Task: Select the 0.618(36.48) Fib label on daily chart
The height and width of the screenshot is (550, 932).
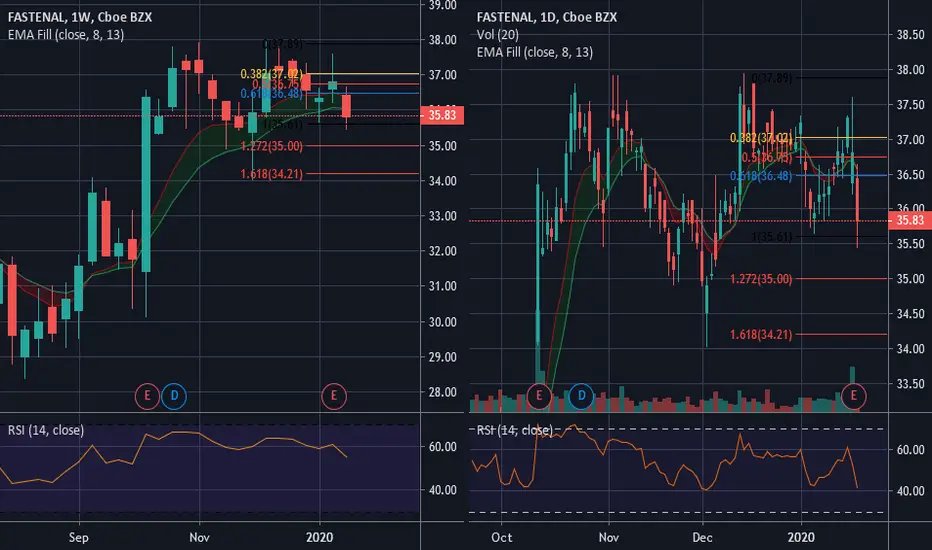Action: (x=761, y=177)
